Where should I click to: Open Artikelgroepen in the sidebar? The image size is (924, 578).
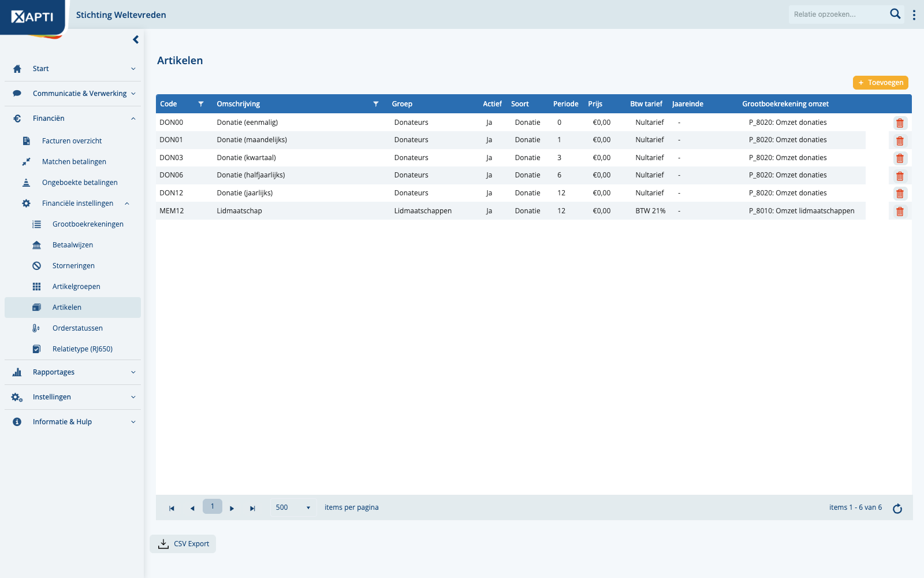point(76,287)
